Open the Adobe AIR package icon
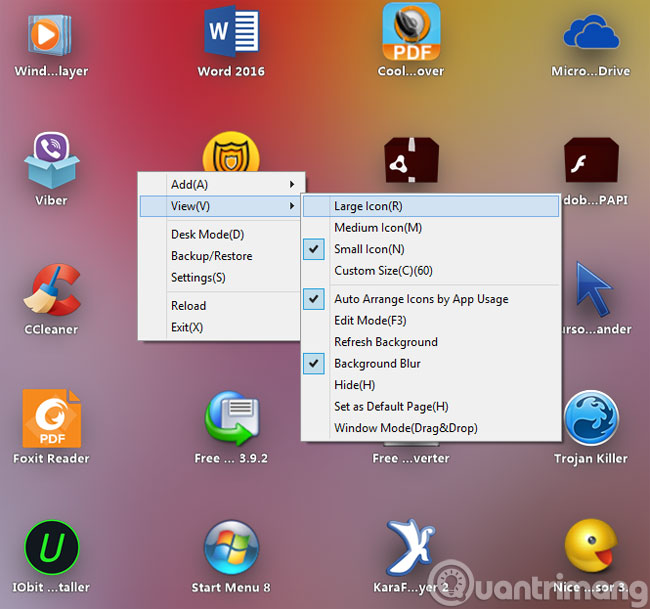 [x=411, y=160]
